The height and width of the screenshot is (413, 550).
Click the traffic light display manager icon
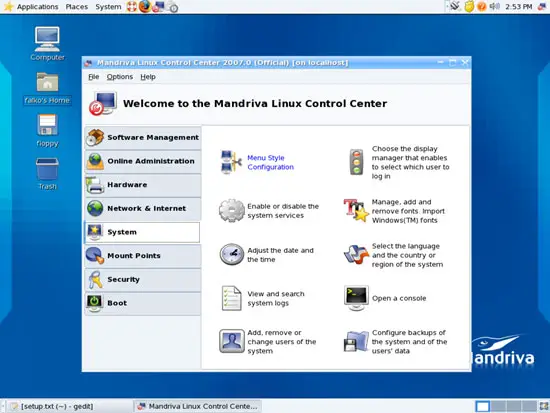(x=356, y=162)
